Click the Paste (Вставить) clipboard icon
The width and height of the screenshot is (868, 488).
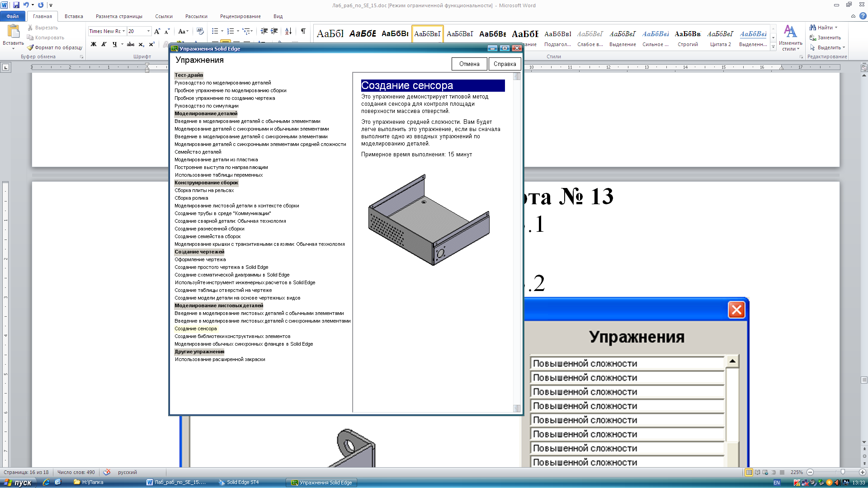point(14,32)
